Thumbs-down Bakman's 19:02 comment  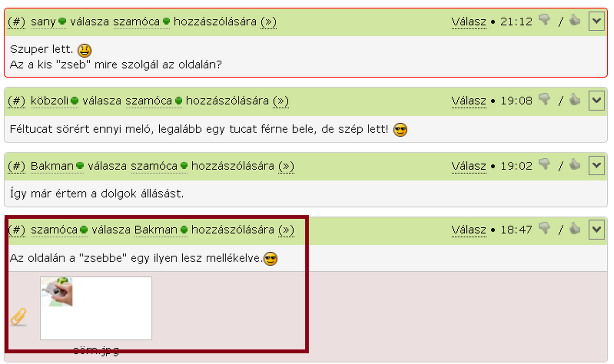(544, 165)
